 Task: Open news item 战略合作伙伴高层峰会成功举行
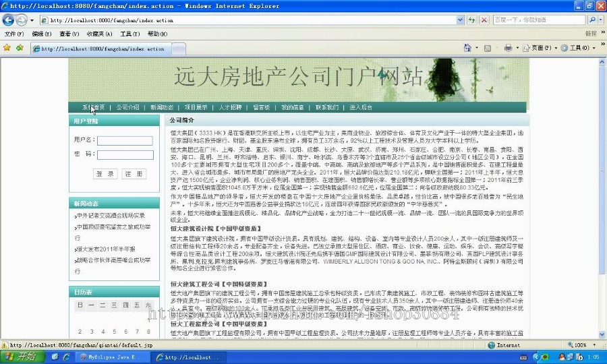click(112, 266)
